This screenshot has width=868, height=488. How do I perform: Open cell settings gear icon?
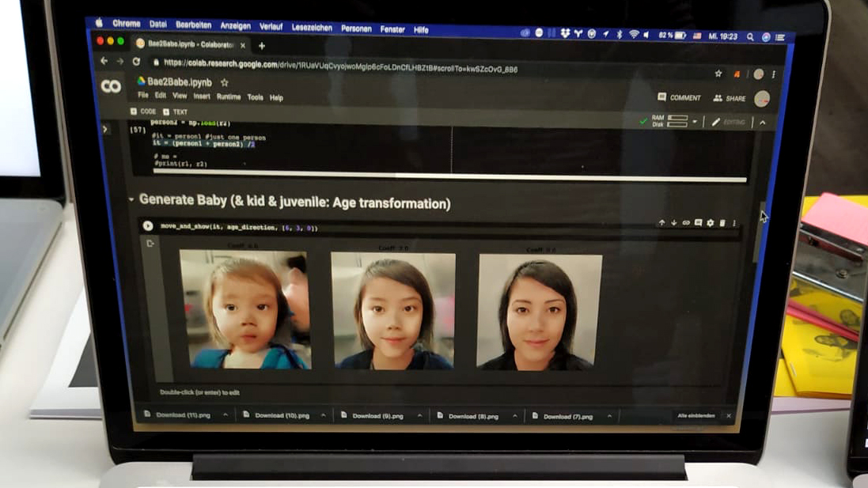711,224
